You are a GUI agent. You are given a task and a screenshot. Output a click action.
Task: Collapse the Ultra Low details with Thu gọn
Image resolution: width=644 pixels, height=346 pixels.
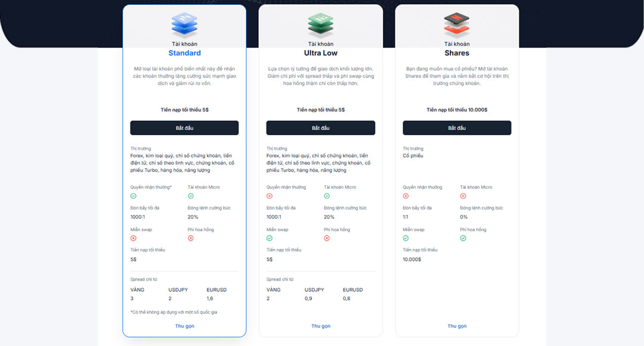[x=321, y=326]
